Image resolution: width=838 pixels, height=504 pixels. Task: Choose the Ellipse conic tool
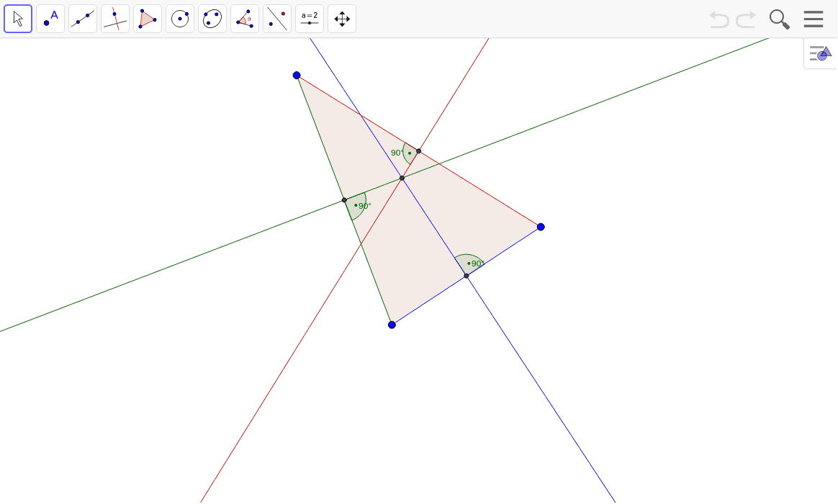tap(212, 19)
